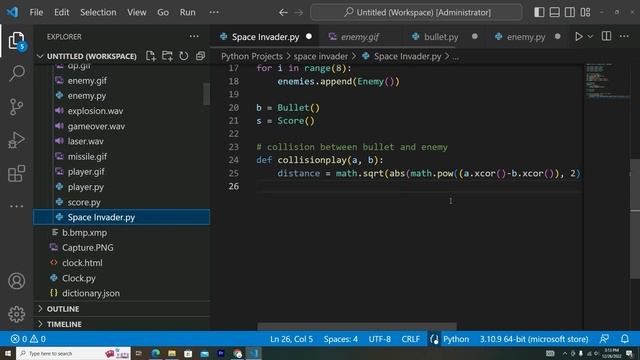The image size is (640, 360).
Task: Toggle the secondary side bar
Action: 570,12
